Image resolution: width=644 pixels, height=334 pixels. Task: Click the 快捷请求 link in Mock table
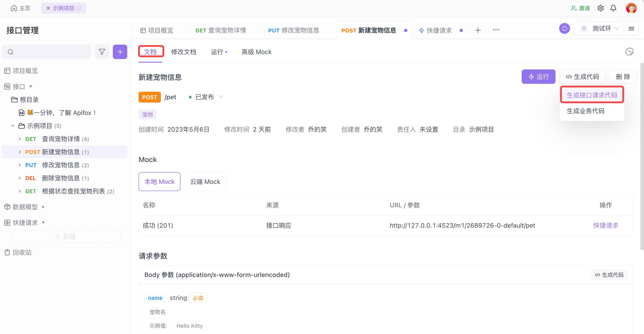tap(605, 225)
